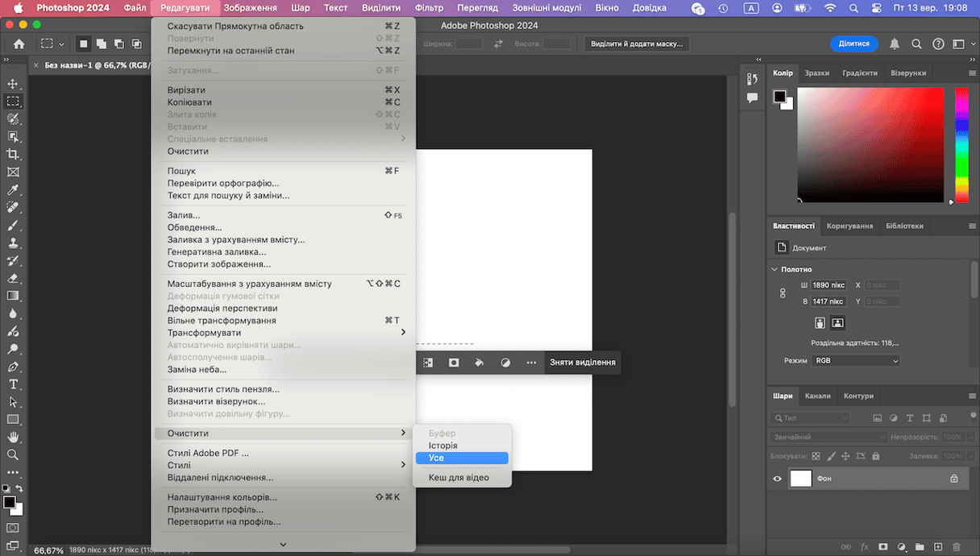Go to the Home screen icon
980x556 pixels.
click(19, 44)
